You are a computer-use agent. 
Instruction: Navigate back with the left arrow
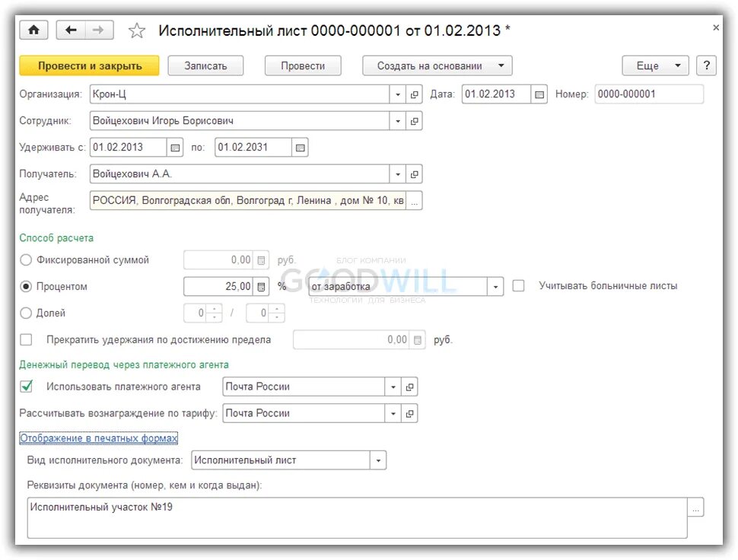[71, 30]
